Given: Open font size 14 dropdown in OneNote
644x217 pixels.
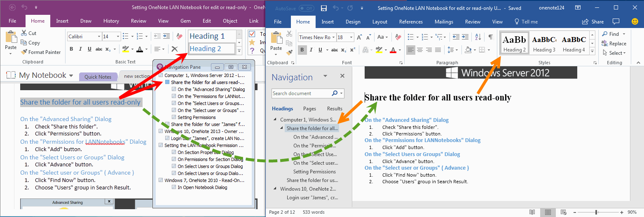Looking at the screenshot, I should point(118,37).
